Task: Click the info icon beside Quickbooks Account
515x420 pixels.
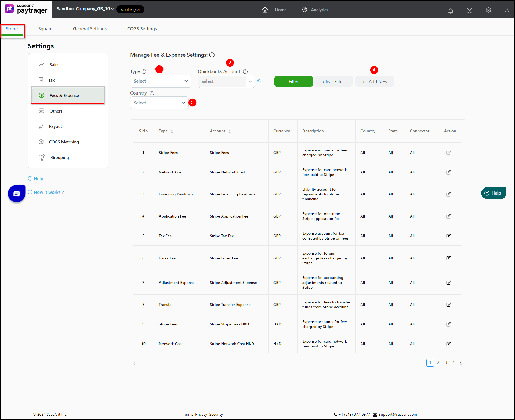Action: coord(245,71)
